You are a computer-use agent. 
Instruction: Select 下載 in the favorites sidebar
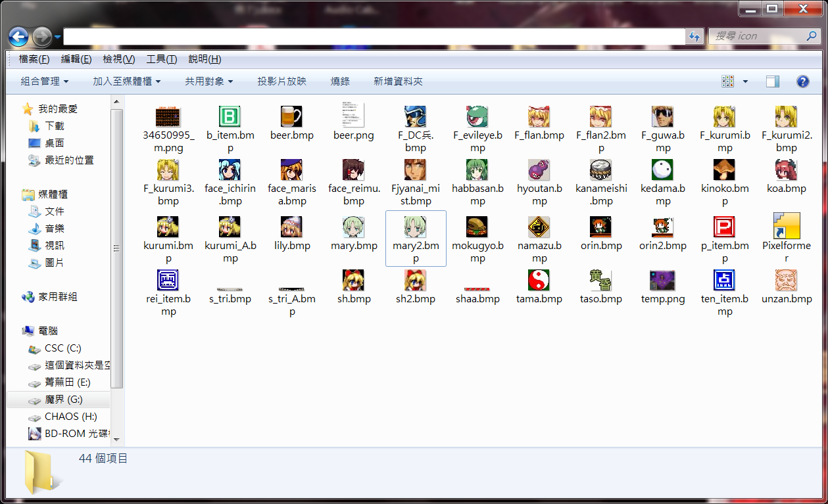[x=55, y=126]
